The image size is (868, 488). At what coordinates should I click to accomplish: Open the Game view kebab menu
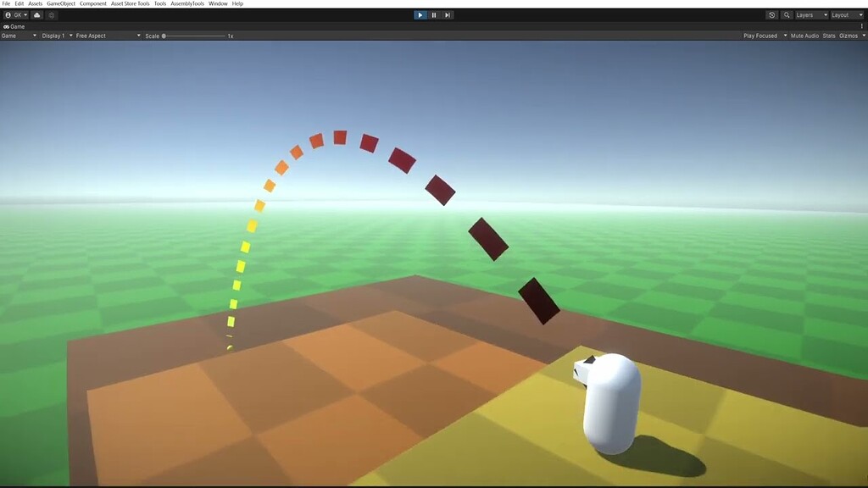pyautogui.click(x=862, y=25)
